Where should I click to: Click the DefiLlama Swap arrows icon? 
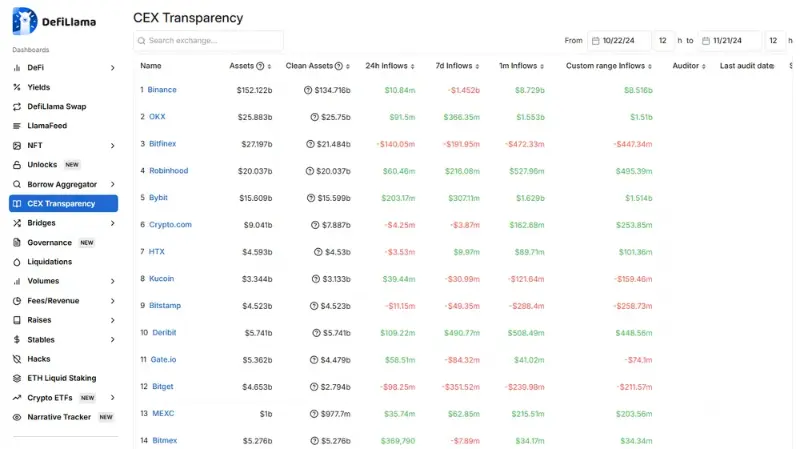point(17,107)
